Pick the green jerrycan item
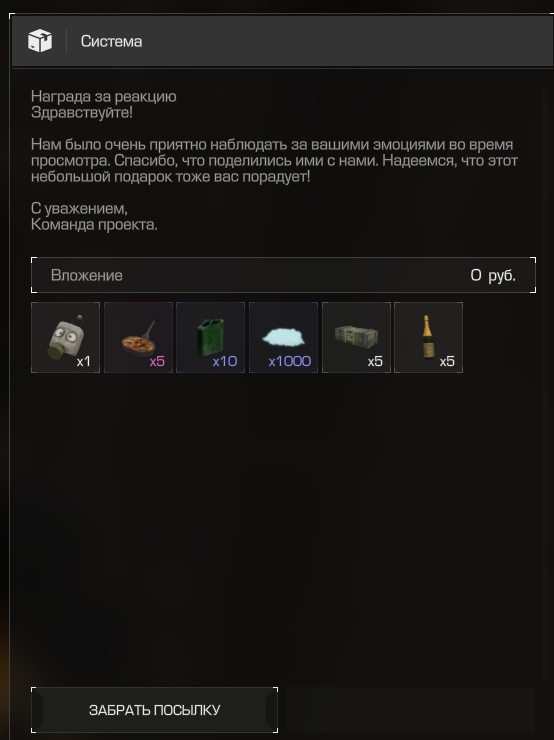This screenshot has height=740, width=554. 210,337
